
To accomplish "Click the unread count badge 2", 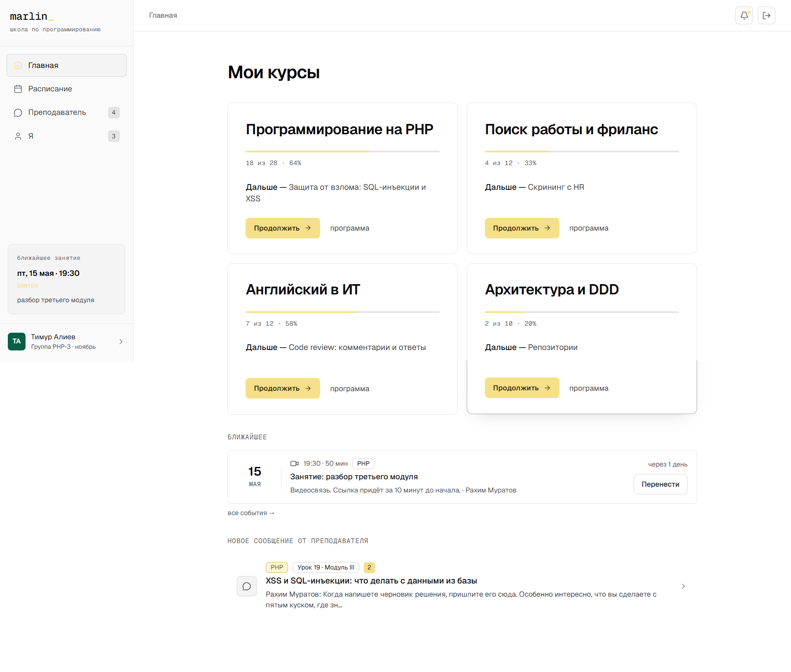I will click(369, 567).
